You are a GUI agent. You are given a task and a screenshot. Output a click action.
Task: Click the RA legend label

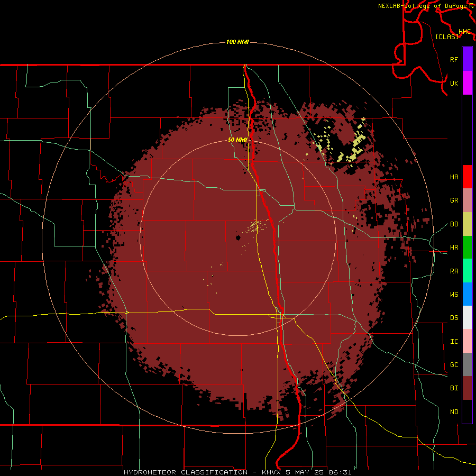pos(454,271)
